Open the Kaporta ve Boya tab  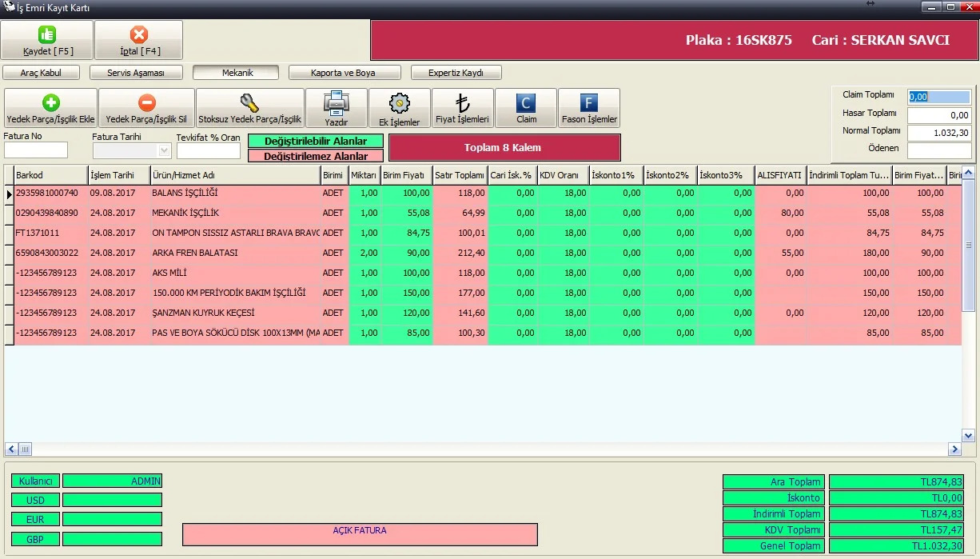coord(343,73)
